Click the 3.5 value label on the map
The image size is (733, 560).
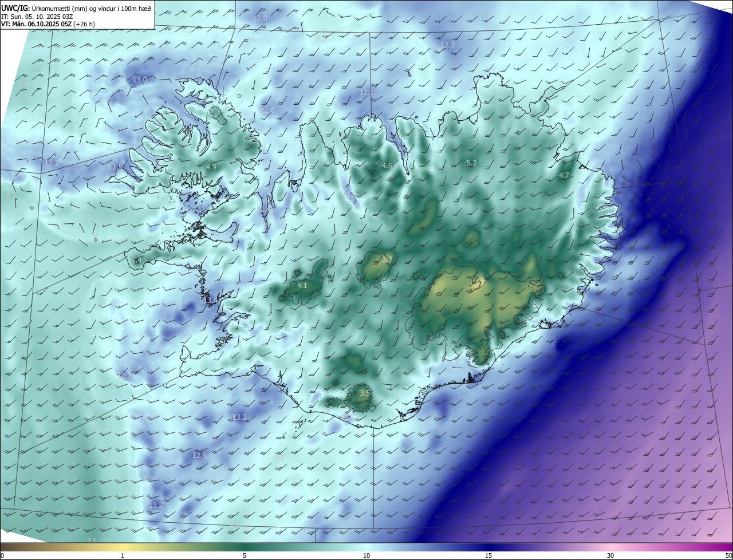(x=365, y=393)
